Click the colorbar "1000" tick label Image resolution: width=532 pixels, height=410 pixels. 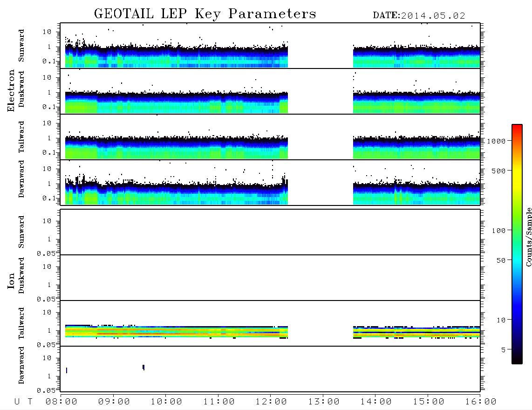coord(497,141)
